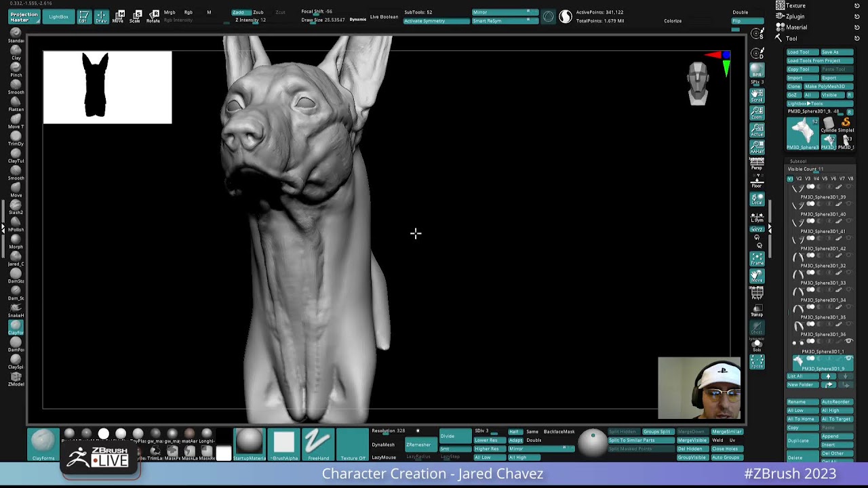The image size is (868, 488).
Task: Select the FreeHand stroke icon
Action: tap(317, 443)
